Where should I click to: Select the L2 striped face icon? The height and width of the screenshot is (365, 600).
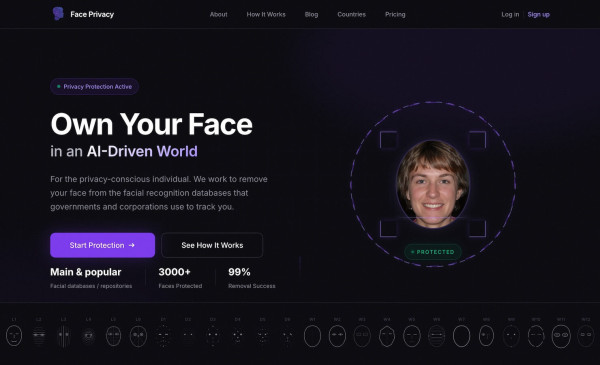39,336
